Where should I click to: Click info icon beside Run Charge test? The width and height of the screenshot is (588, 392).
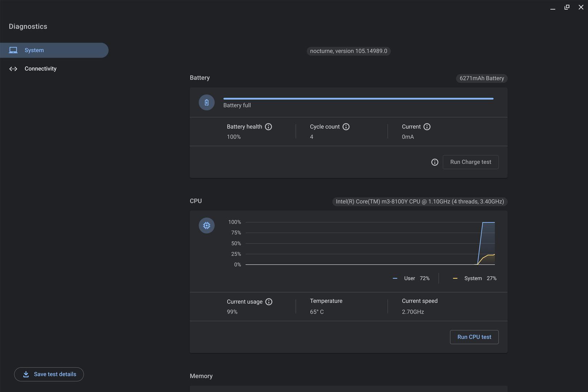pyautogui.click(x=434, y=162)
